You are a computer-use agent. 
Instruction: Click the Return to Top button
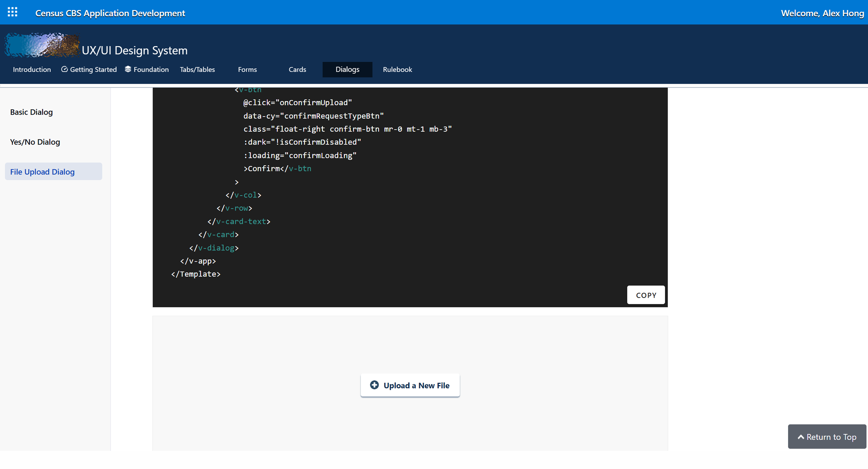tap(827, 437)
